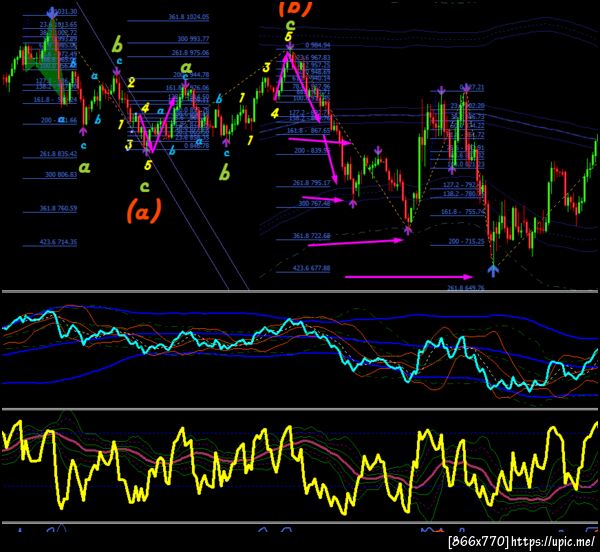Viewport: 600px width, 552px height.
Task: Click the '0 984.94' level label at the peak
Action: pos(318,46)
